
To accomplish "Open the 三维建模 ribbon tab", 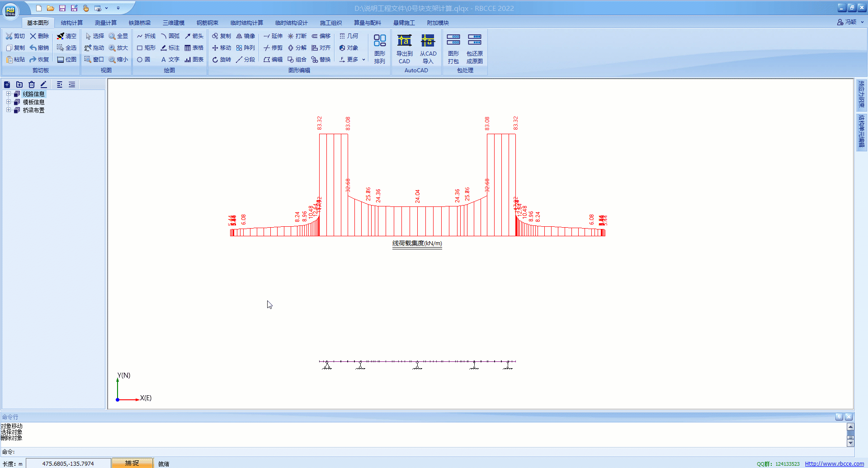I will (x=174, y=23).
